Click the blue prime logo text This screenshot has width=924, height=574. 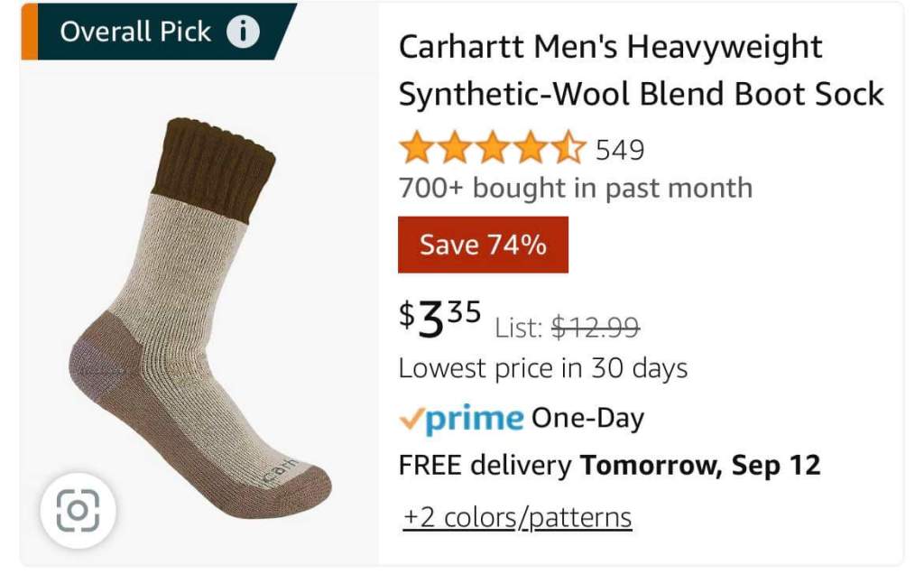click(x=474, y=419)
